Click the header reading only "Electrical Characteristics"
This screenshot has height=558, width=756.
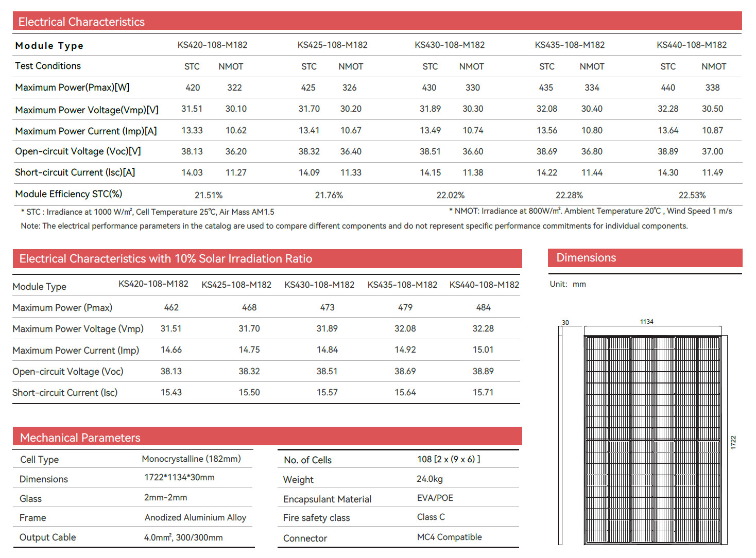(x=377, y=21)
